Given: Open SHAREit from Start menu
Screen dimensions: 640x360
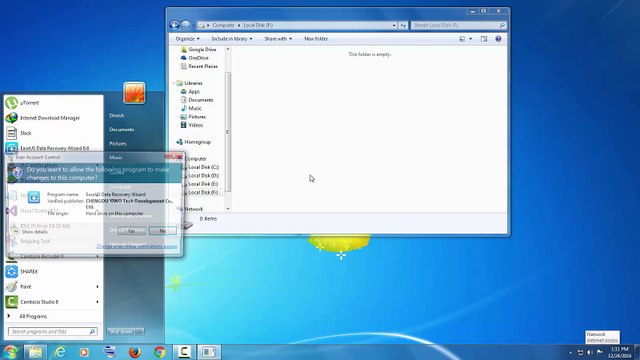Looking at the screenshot, I should pos(53,271).
